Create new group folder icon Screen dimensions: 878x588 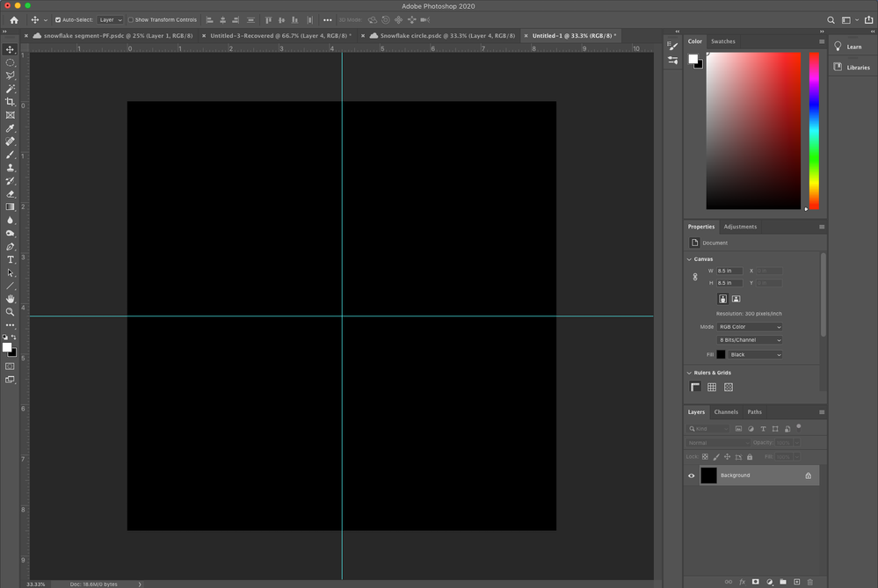[783, 582]
